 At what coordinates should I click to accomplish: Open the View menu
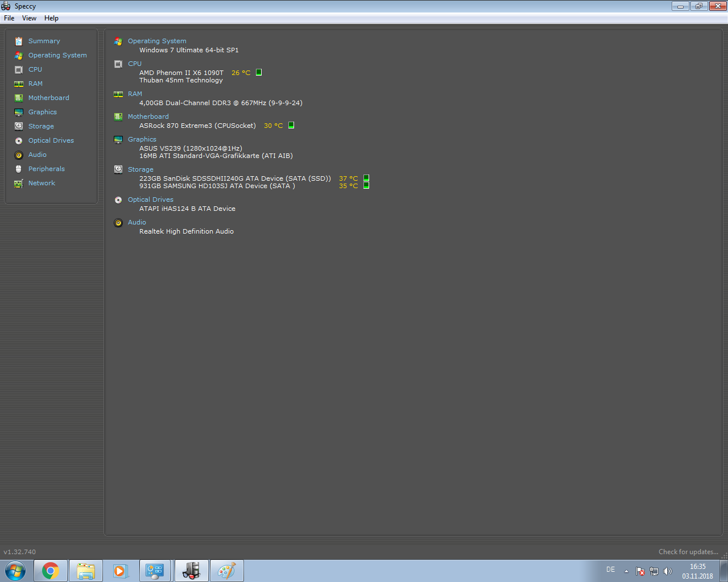point(29,18)
